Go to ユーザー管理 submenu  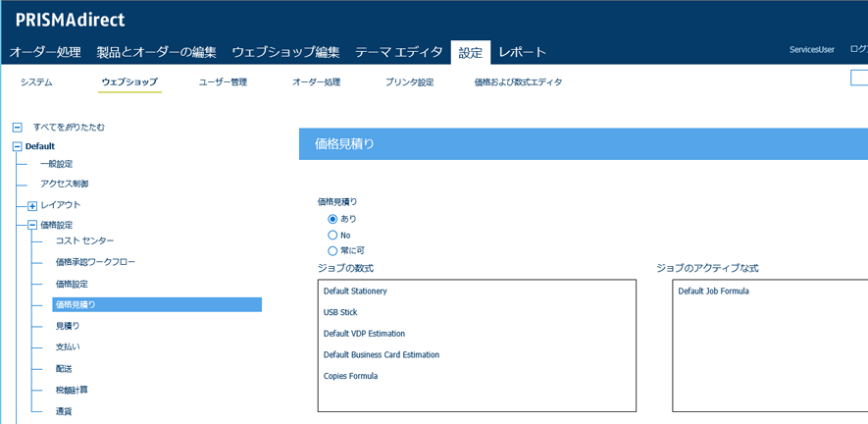(223, 82)
